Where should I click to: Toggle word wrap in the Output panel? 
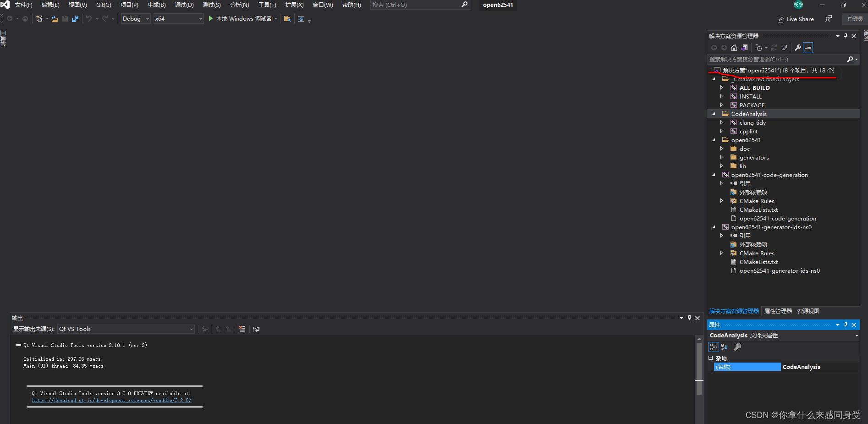tap(255, 329)
